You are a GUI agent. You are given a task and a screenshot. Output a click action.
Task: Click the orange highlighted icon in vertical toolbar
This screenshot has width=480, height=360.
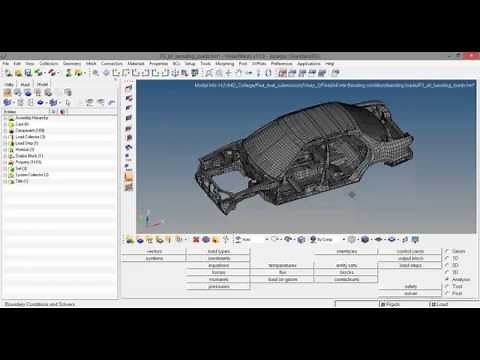(129, 177)
